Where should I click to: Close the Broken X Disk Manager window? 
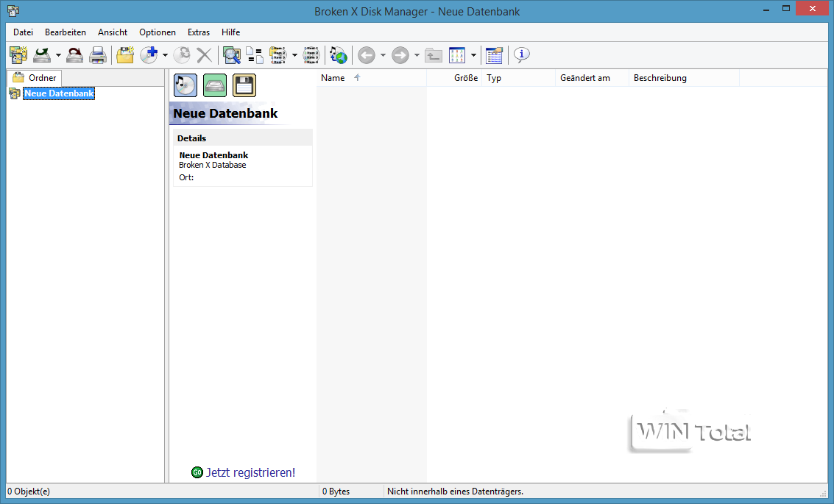pos(812,9)
